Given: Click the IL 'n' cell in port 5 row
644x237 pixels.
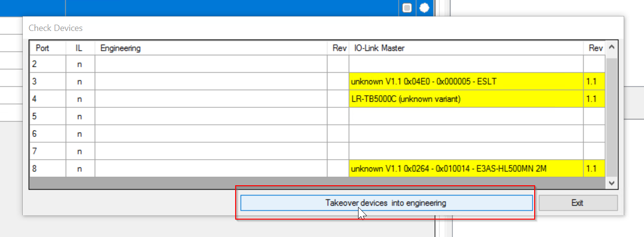Looking at the screenshot, I should (x=80, y=116).
